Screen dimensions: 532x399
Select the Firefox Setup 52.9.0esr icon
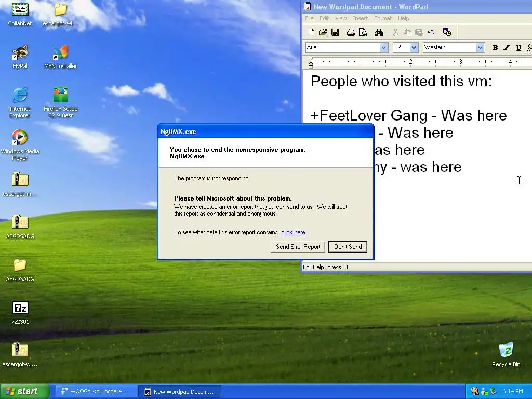(x=60, y=103)
